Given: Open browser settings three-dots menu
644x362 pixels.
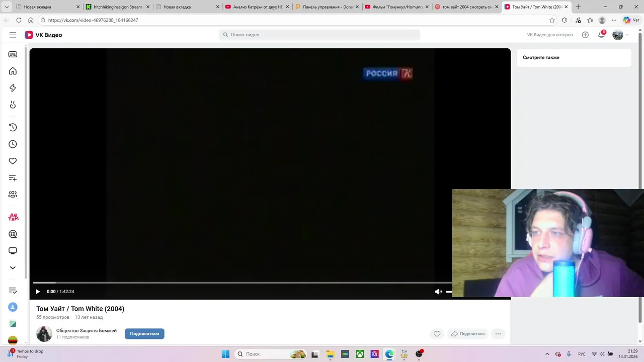Looking at the screenshot, I should [x=614, y=20].
